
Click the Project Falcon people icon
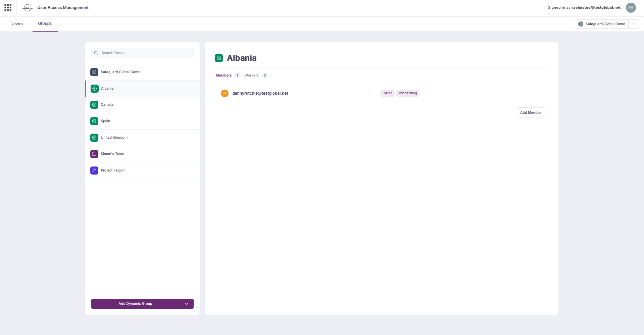point(94,171)
